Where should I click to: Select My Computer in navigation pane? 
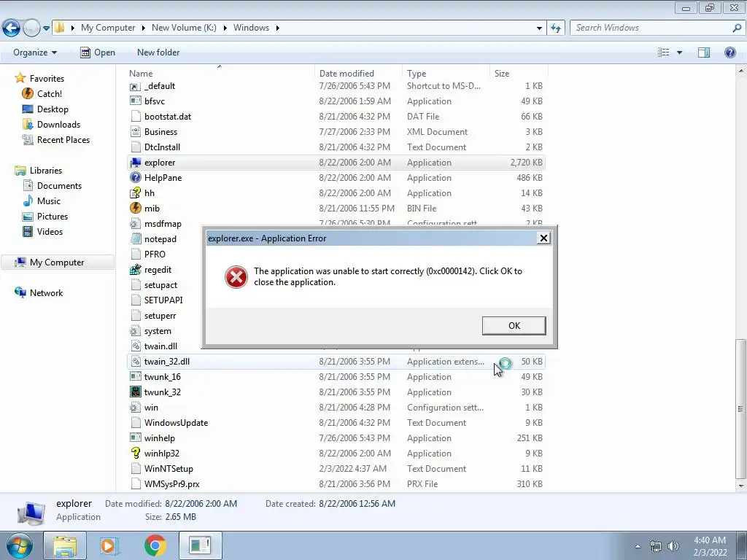pyautogui.click(x=57, y=262)
